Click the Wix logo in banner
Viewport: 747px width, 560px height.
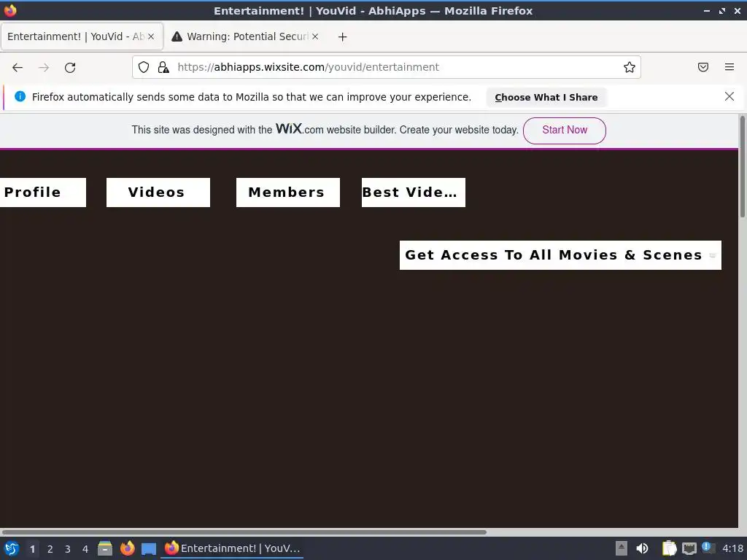tap(289, 128)
